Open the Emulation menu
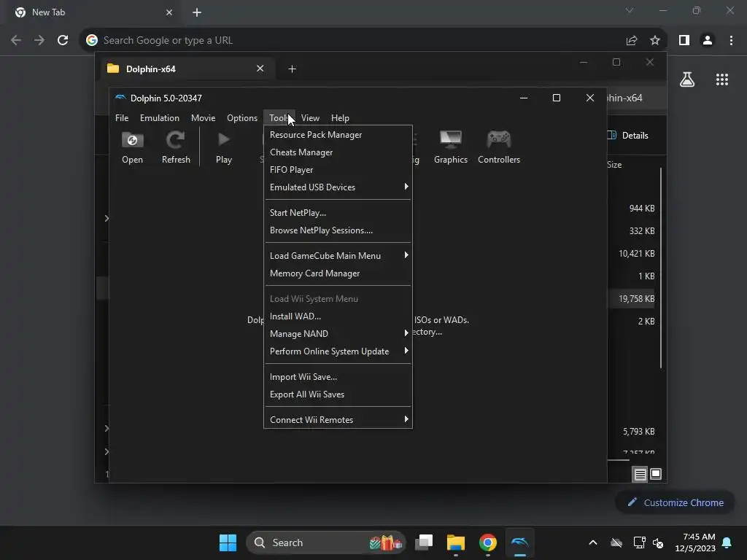747x560 pixels. coord(160,117)
